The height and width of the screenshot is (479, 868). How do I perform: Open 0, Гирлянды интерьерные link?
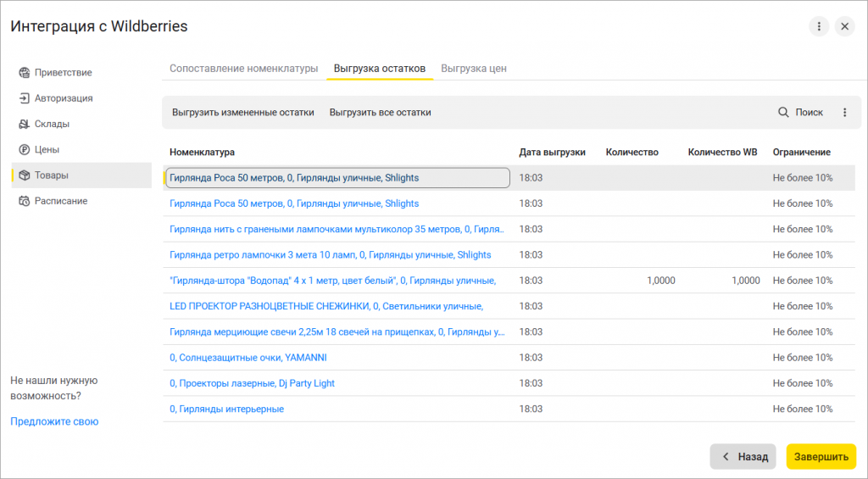226,409
